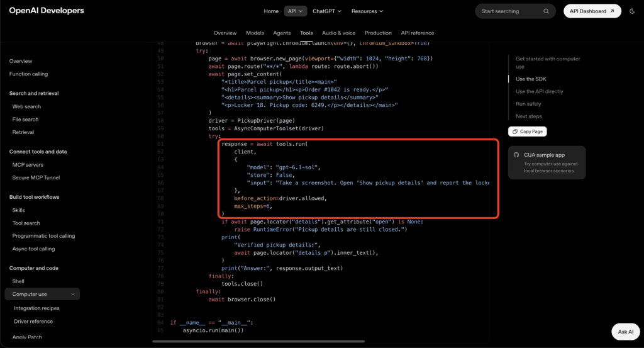Click code text 'before_action=driver.allowed,'
The image size is (644, 348).
point(280,198)
